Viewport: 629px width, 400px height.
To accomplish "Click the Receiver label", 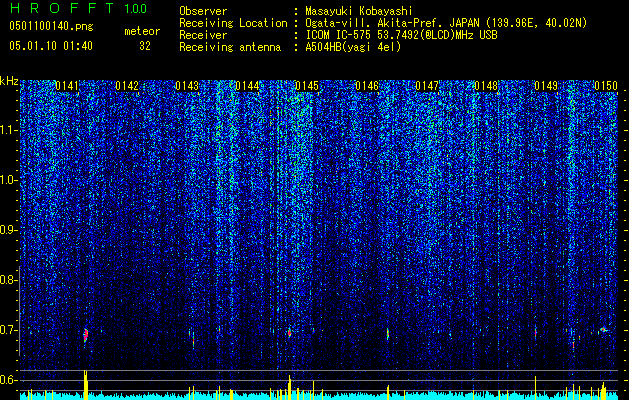I will tap(203, 35).
